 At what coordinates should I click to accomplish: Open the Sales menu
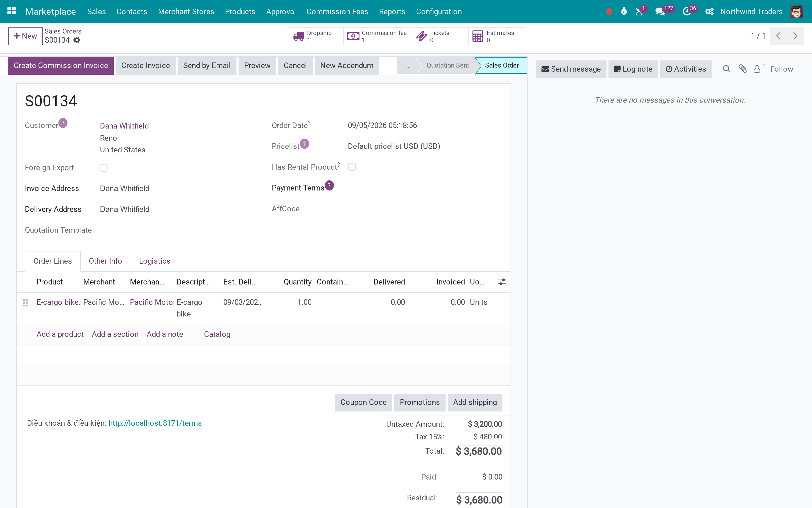(x=96, y=11)
